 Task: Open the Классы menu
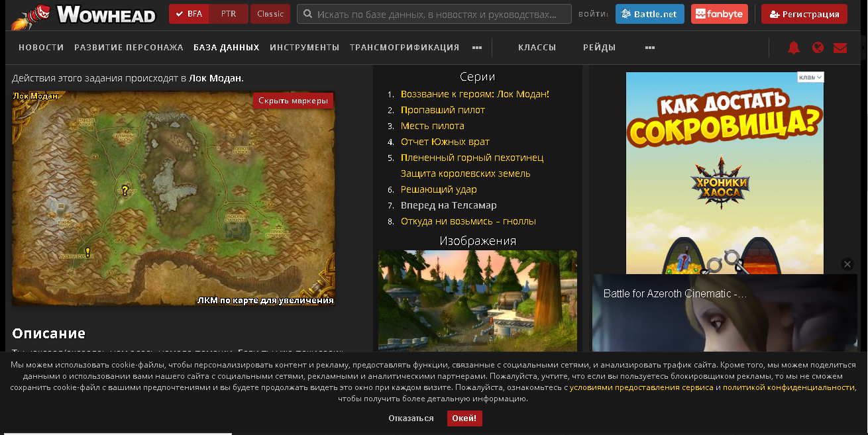point(537,48)
